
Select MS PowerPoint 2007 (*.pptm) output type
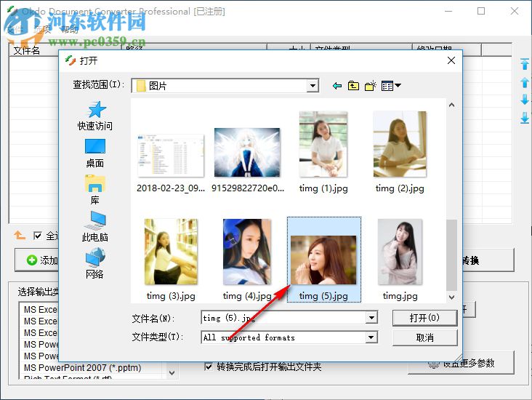(x=82, y=368)
